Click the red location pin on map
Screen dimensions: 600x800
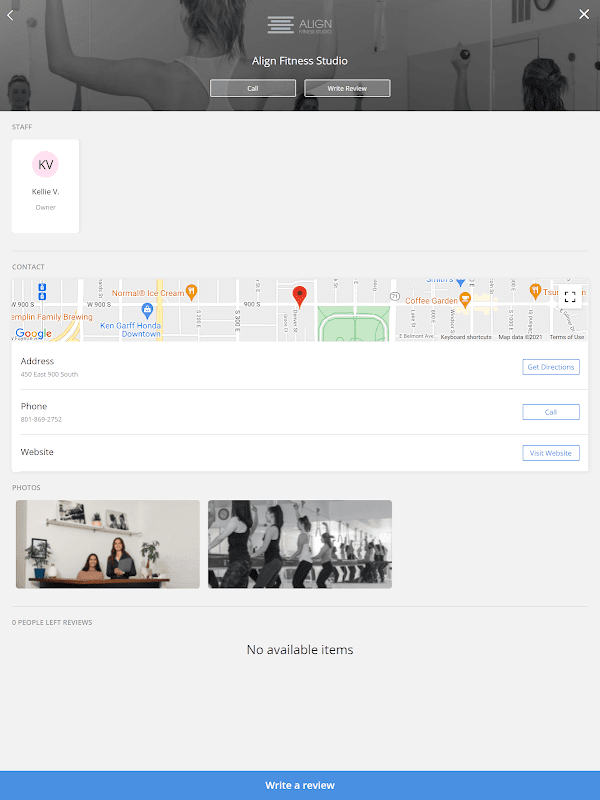(x=299, y=296)
